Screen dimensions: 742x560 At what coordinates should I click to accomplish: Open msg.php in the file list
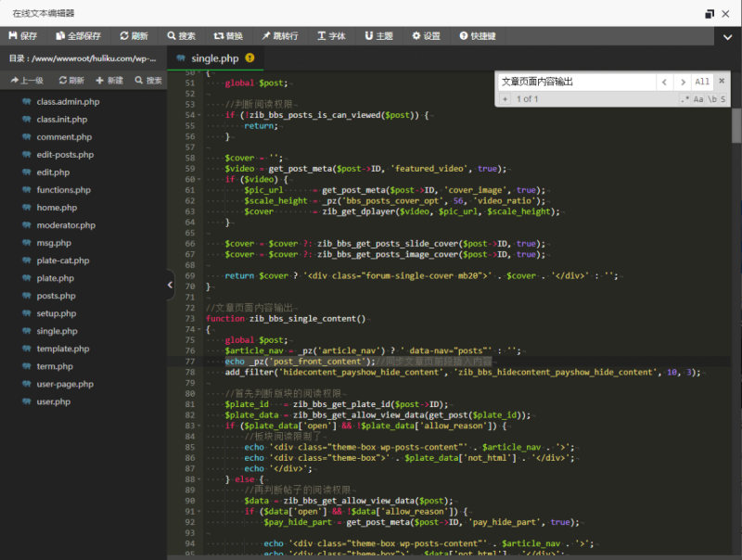pos(54,243)
